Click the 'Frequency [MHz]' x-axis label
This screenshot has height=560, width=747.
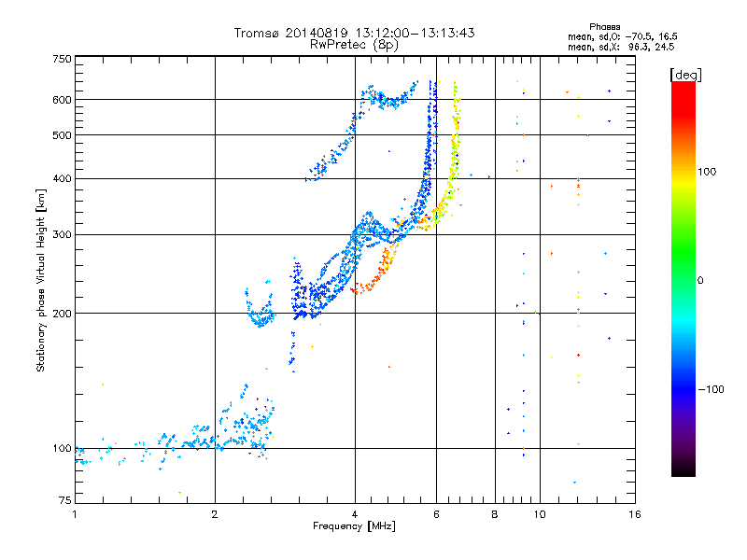354,526
